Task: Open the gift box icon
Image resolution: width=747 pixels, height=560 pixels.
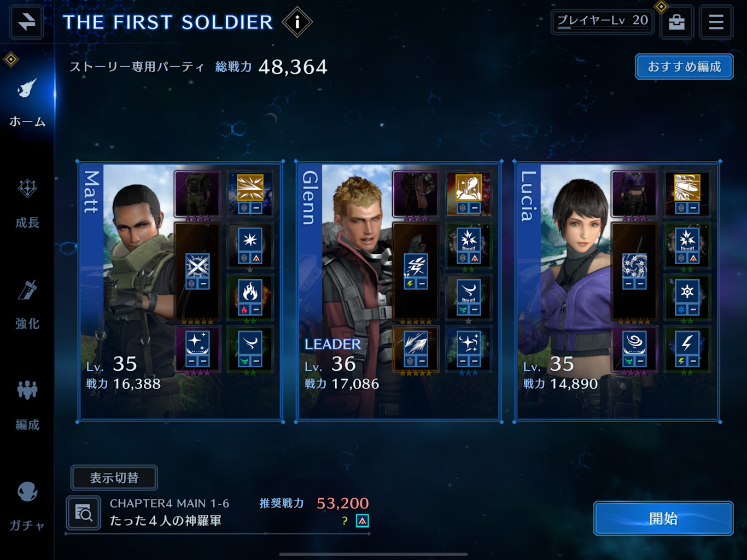Action: pos(676,22)
